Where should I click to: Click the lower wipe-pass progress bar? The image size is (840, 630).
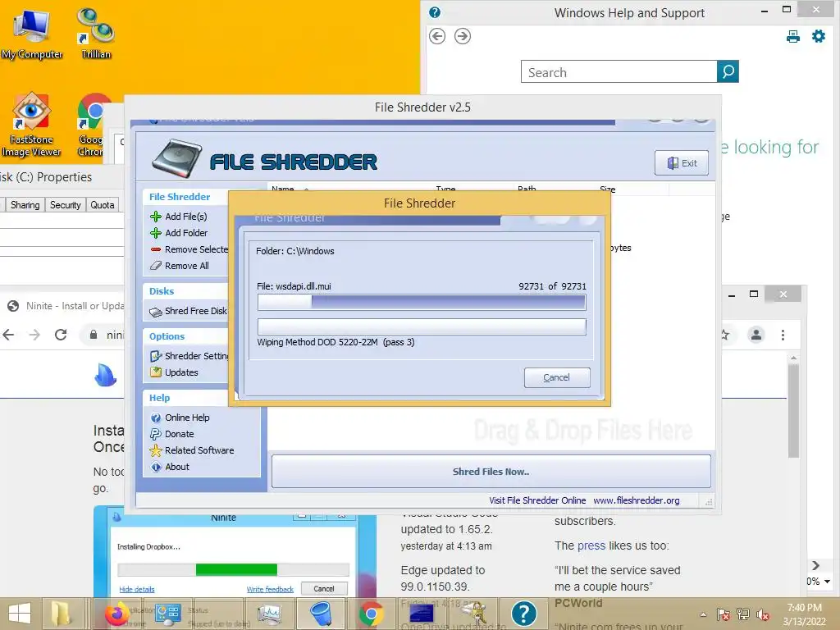(422, 326)
